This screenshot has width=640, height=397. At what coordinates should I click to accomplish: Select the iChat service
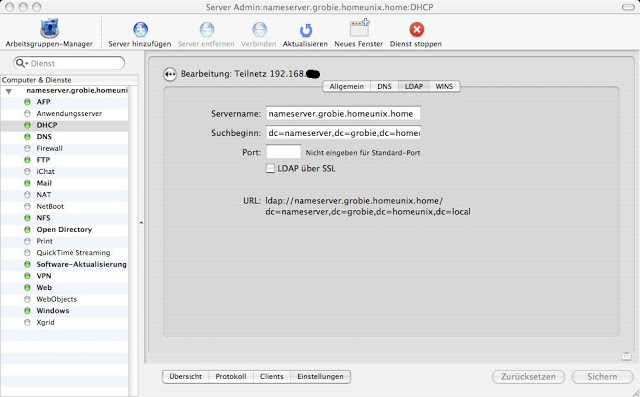point(64,171)
